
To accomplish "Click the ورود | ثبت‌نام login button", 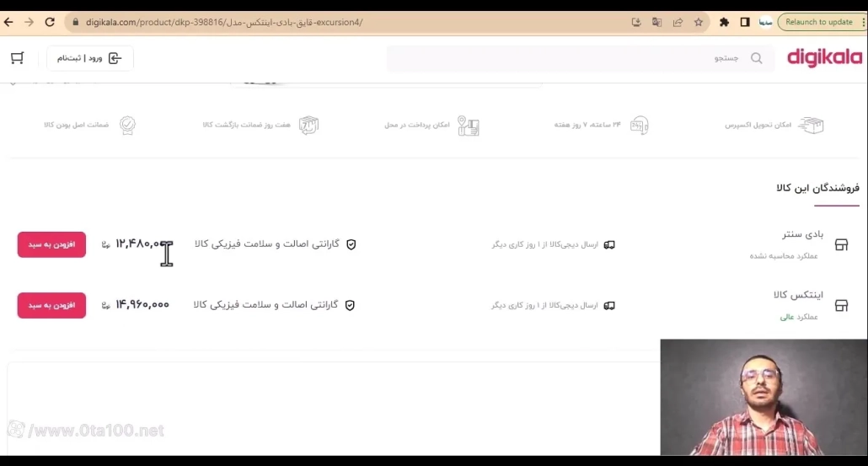I will (89, 58).
